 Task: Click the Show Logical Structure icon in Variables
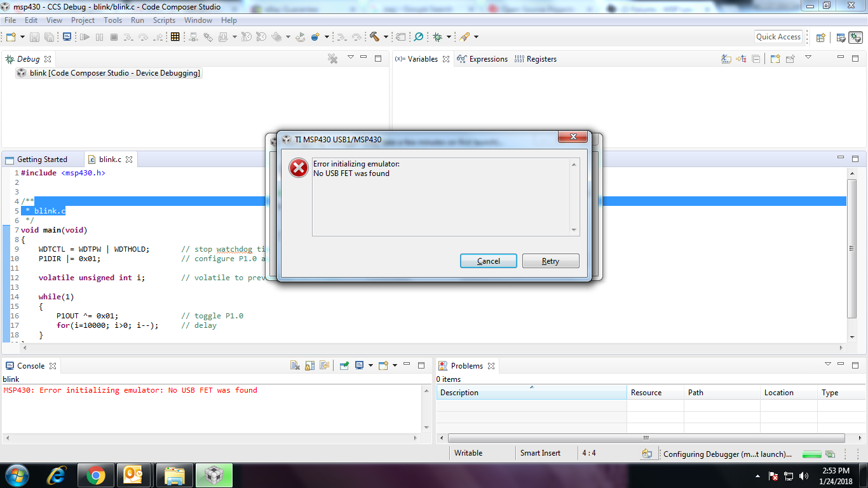(741, 59)
